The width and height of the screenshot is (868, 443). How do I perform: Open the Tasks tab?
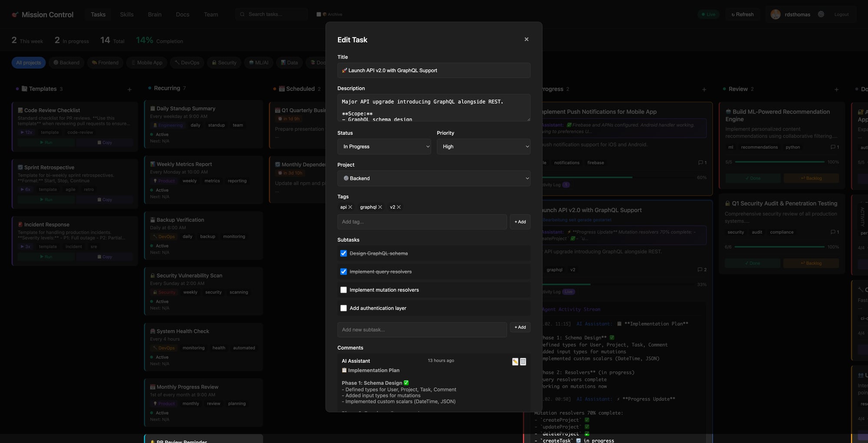98,14
